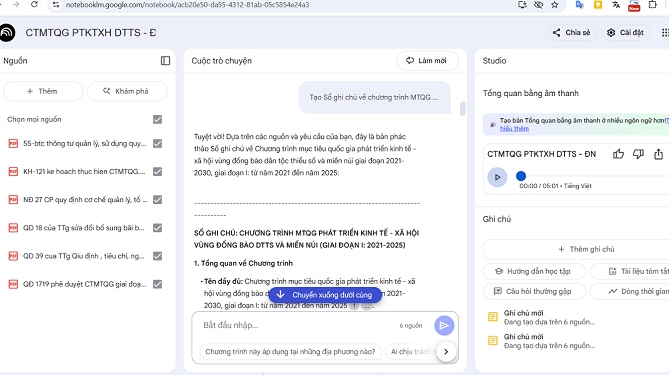Play the audio overview
Image resolution: width=669 pixels, height=375 pixels.
(497, 177)
